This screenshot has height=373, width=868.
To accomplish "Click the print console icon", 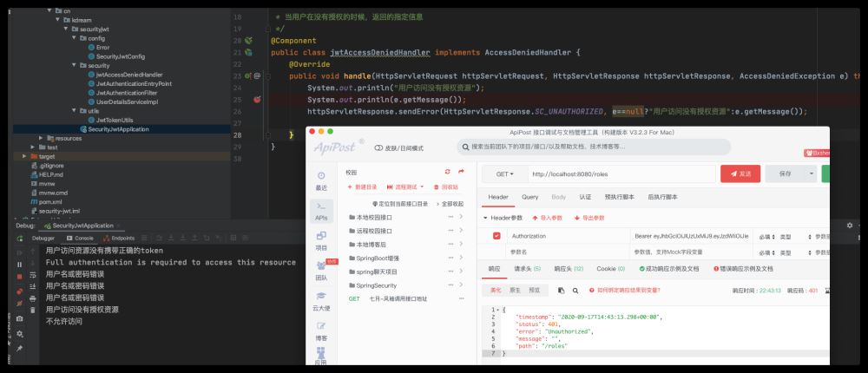I will (x=33, y=298).
